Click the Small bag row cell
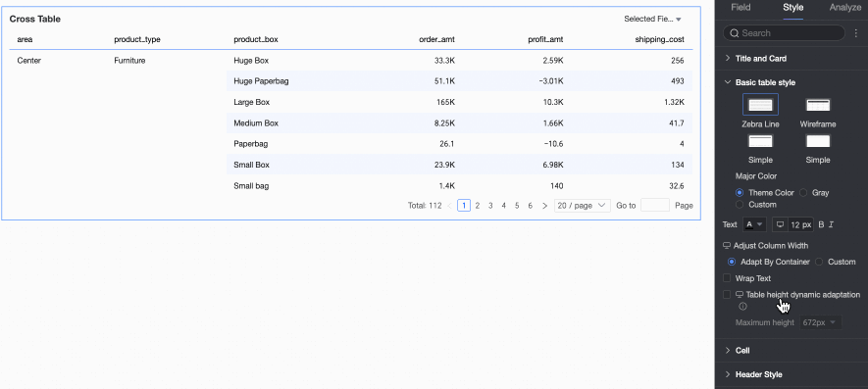This screenshot has height=389, width=868. pos(251,186)
